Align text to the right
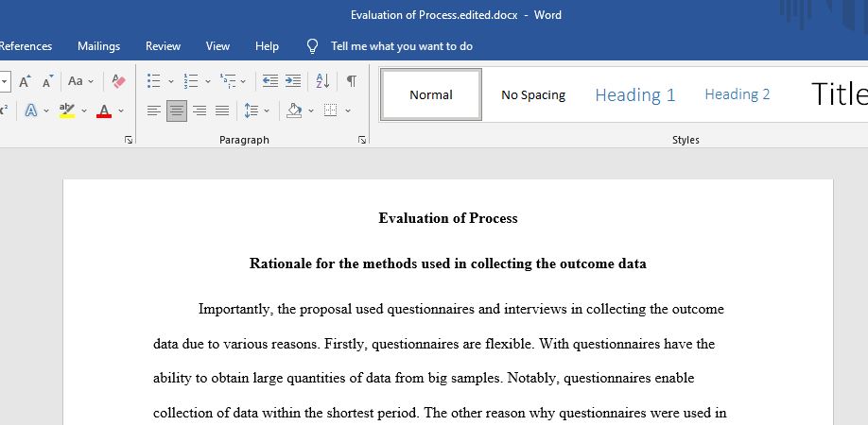 click(200, 111)
